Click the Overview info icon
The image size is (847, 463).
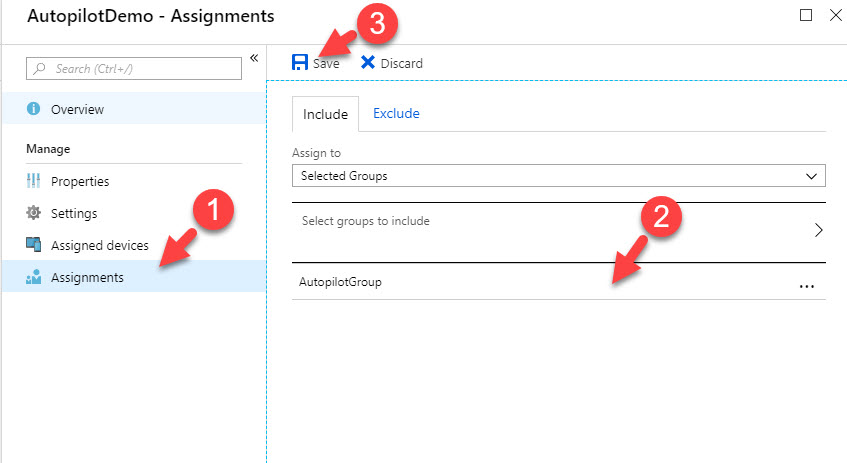(33, 109)
